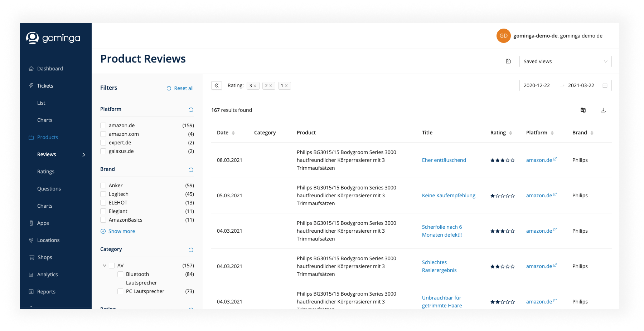This screenshot has height=331, width=644.
Task: Go to Analytics in sidebar
Action: pos(47,275)
